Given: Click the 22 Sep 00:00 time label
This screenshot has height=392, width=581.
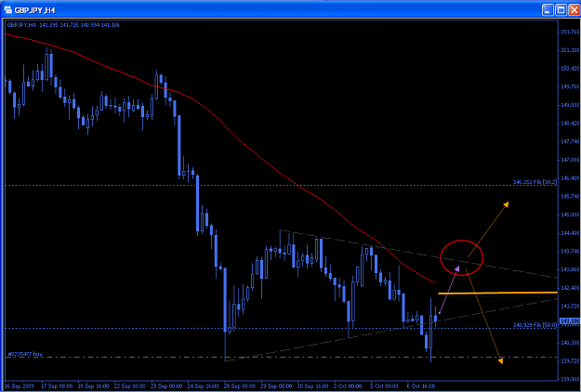Looking at the screenshot, I should point(129,385).
